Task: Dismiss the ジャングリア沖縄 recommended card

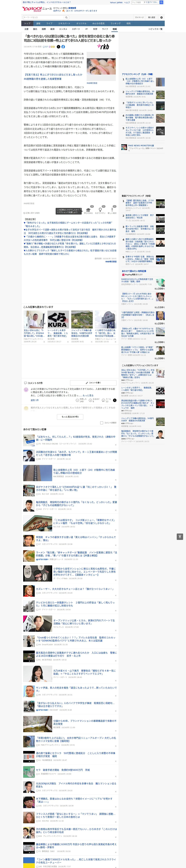Action: (x=92, y=342)
